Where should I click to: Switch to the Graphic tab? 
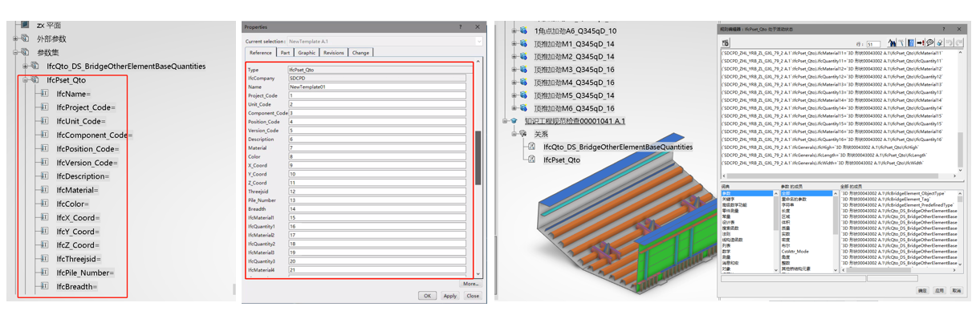pos(307,53)
